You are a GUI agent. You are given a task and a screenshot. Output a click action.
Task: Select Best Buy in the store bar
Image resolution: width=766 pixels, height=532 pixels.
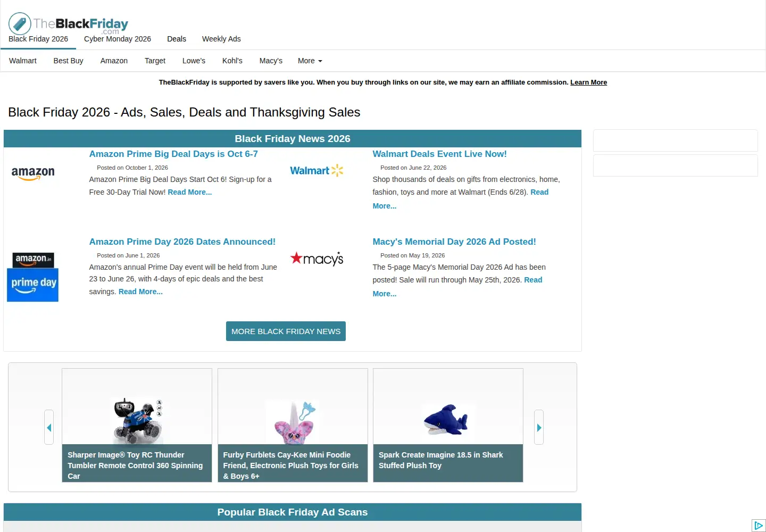tap(69, 61)
